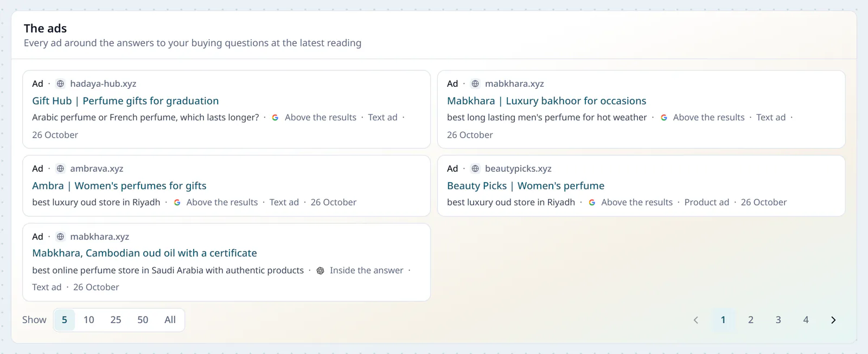Open Mabkhara Luxury bakhoor for occasions link
The image size is (868, 354).
[x=546, y=101]
